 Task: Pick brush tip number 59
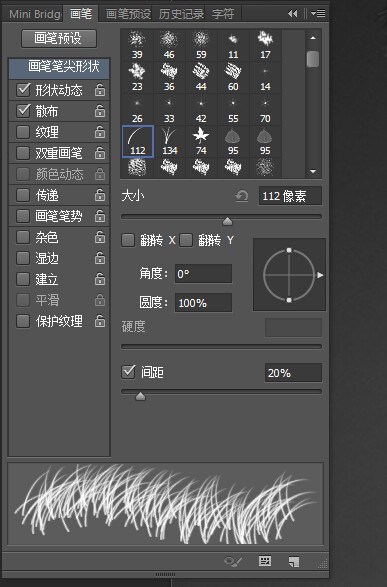[x=201, y=45]
